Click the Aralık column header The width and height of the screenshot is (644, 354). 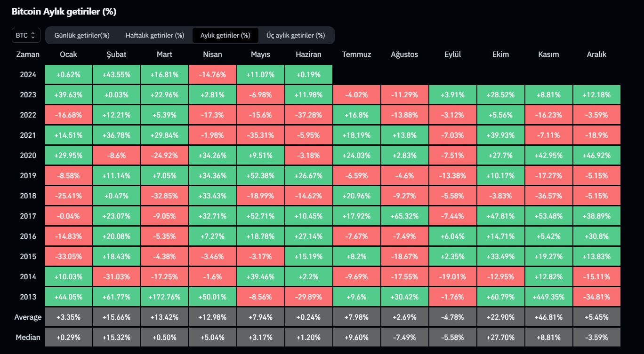(596, 55)
